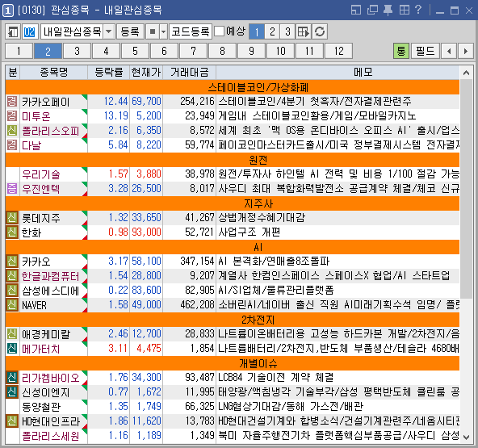Select the 폴라리스세원 stock name
The image size is (478, 448).
click(51, 436)
